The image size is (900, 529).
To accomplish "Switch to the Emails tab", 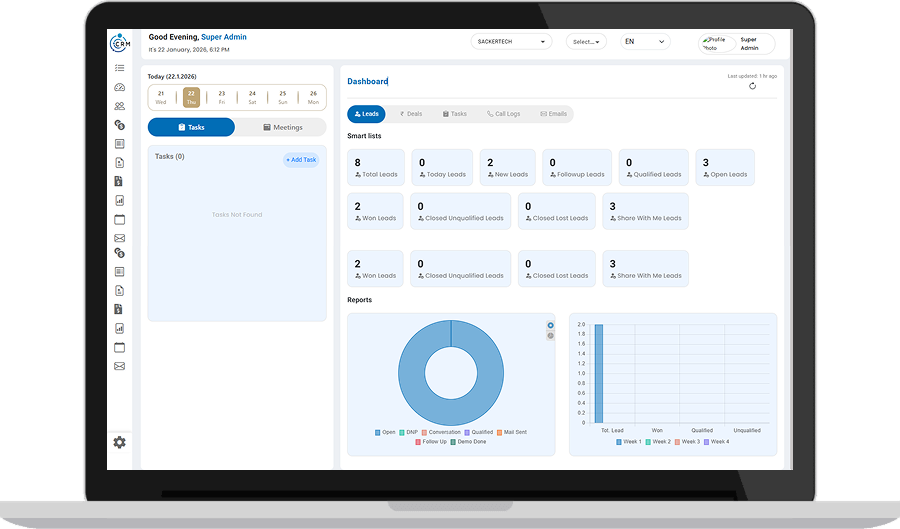I will pos(553,114).
